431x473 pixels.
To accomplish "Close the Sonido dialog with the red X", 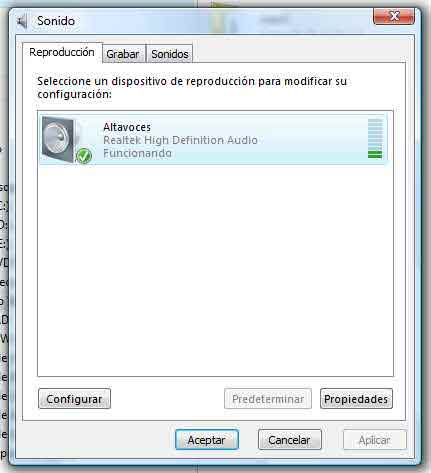I will (x=394, y=16).
